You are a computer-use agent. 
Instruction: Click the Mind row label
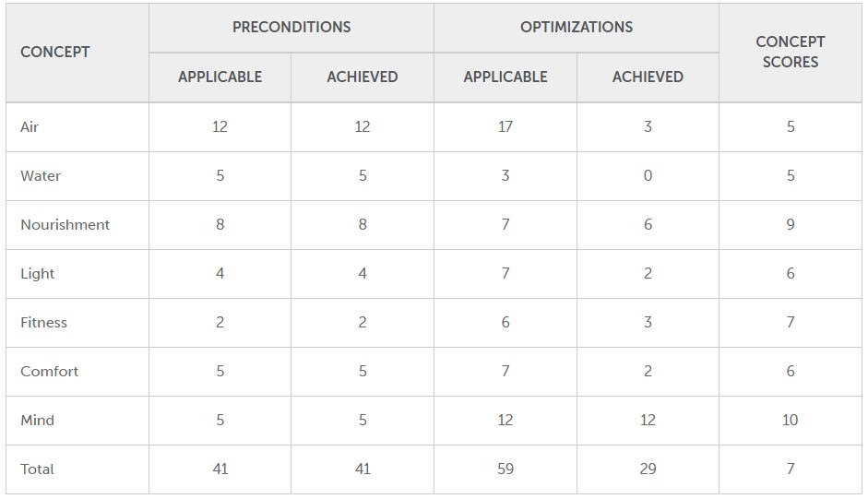point(37,421)
